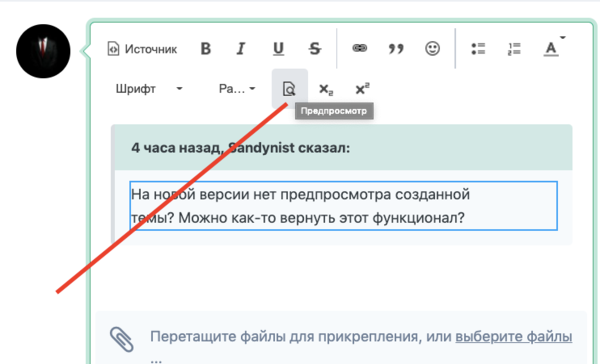The height and width of the screenshot is (364, 600).
Task: Click the quote header from Sandynist
Action: click(x=343, y=147)
